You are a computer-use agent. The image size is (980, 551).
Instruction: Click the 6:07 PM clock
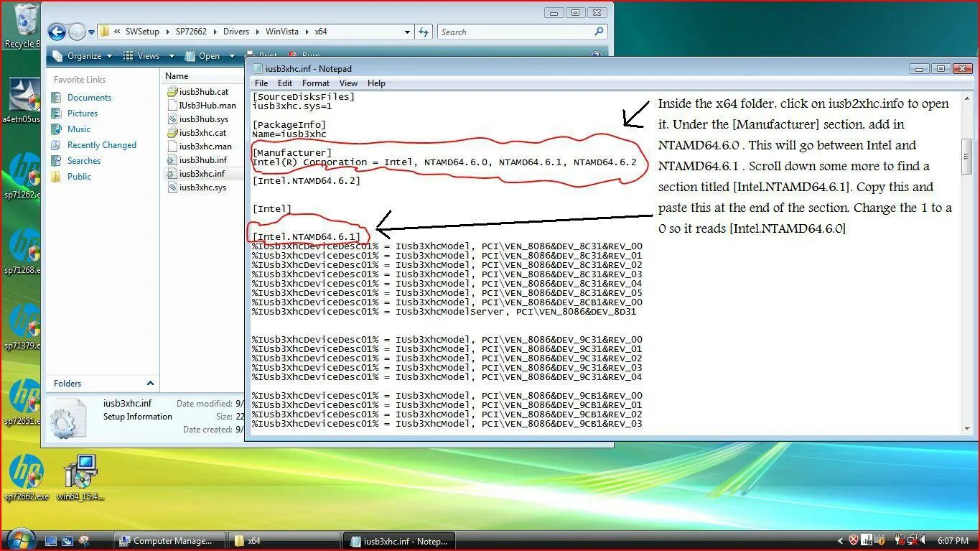953,540
